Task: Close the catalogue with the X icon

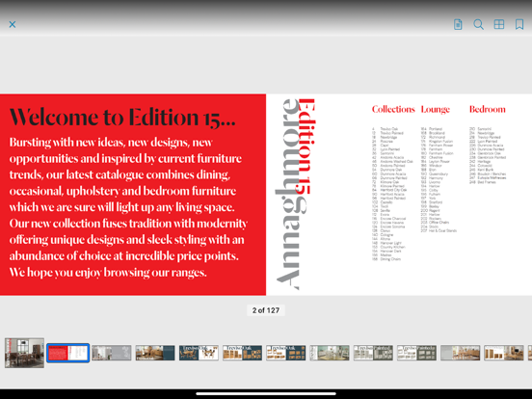Action: [x=13, y=24]
